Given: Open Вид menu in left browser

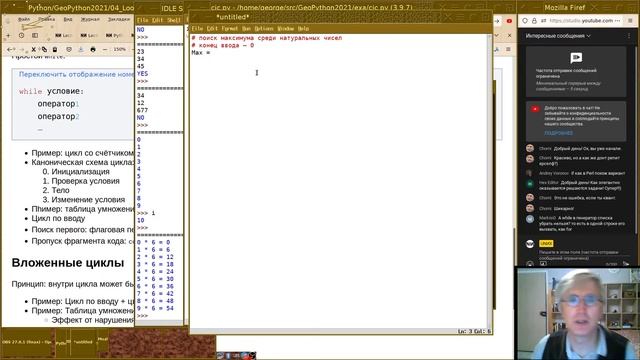Looking at the screenshot, I should (68, 19).
